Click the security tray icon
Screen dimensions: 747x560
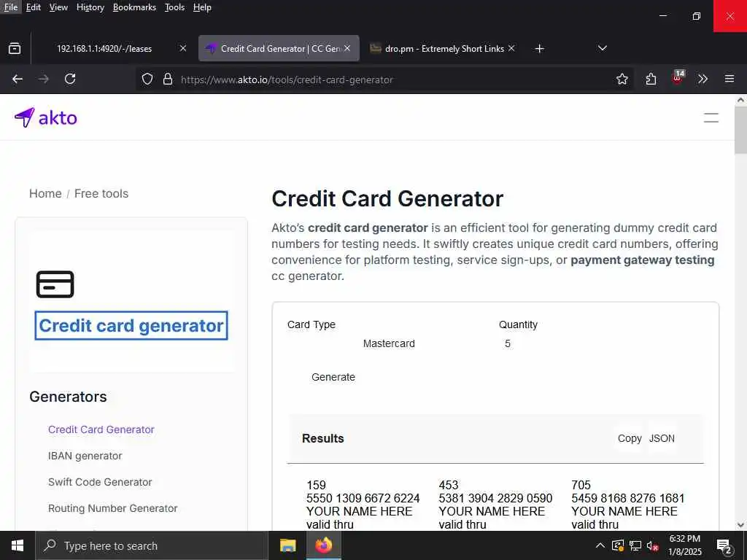(618, 545)
